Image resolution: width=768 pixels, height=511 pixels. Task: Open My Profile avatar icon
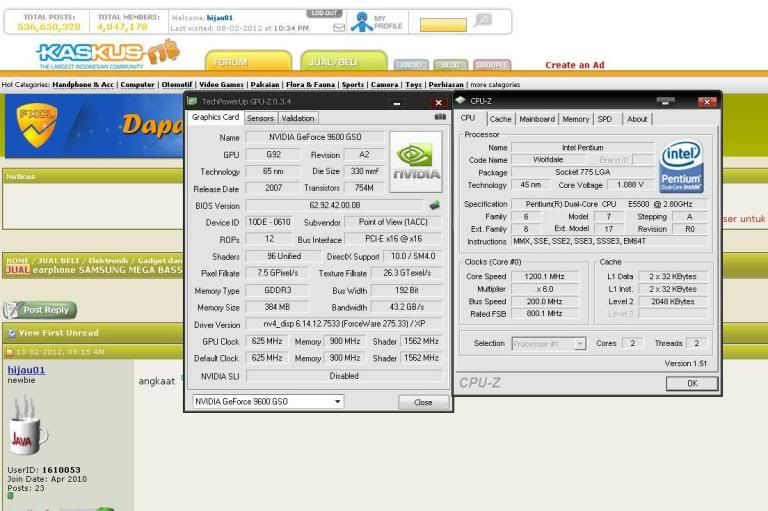tap(362, 22)
